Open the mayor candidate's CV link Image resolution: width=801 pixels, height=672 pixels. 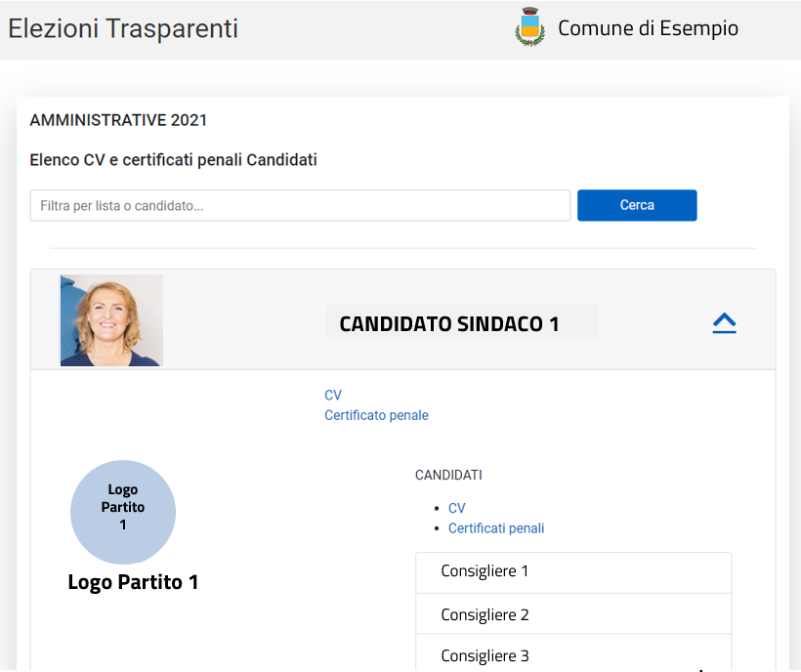[333, 395]
